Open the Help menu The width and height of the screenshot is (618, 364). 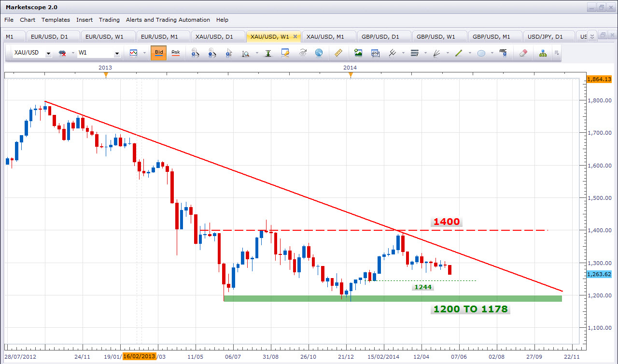click(x=222, y=20)
